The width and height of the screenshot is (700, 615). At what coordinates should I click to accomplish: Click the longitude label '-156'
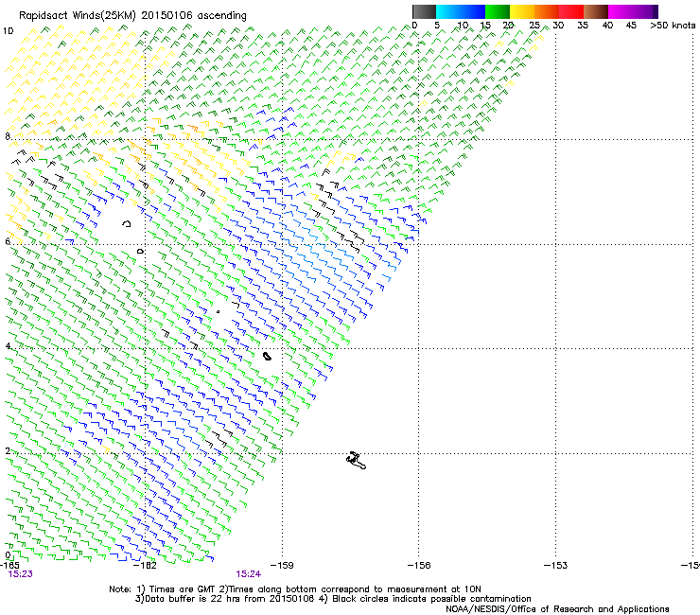point(419,565)
